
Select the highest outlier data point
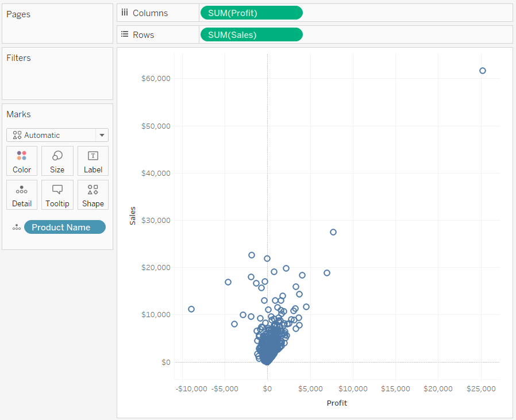(482, 70)
